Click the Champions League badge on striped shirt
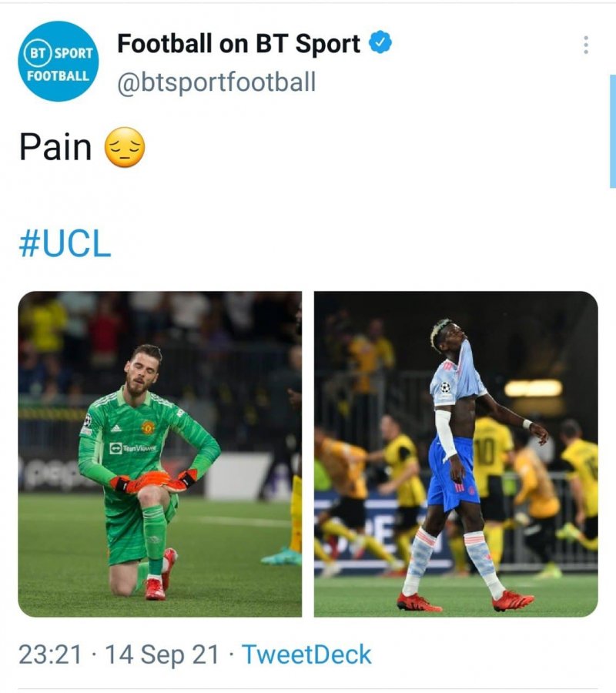Image resolution: width=616 pixels, height=693 pixels. click(x=446, y=387)
